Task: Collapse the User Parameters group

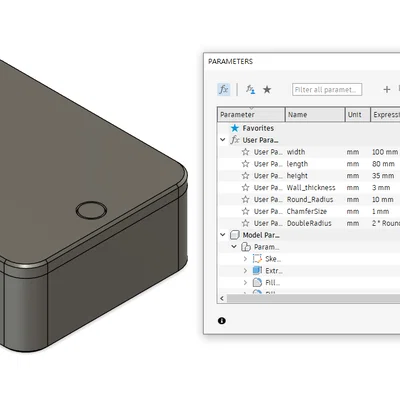Action: (x=223, y=140)
